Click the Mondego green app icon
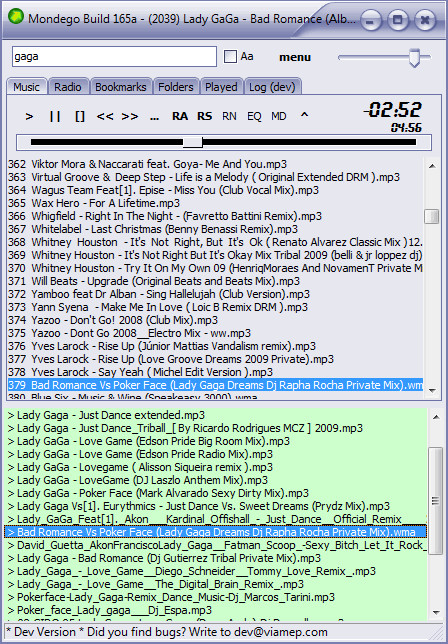This screenshot has height=644, width=448. click(x=16, y=17)
